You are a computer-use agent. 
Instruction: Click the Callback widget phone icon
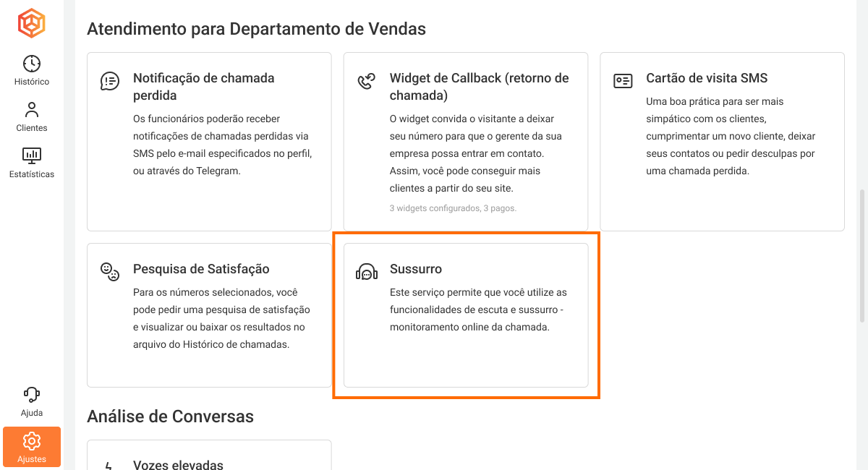coord(367,81)
